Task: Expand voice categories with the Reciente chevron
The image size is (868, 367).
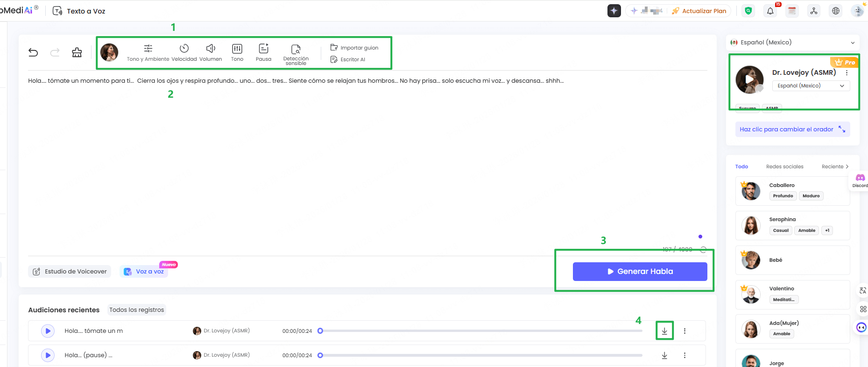Action: click(847, 166)
